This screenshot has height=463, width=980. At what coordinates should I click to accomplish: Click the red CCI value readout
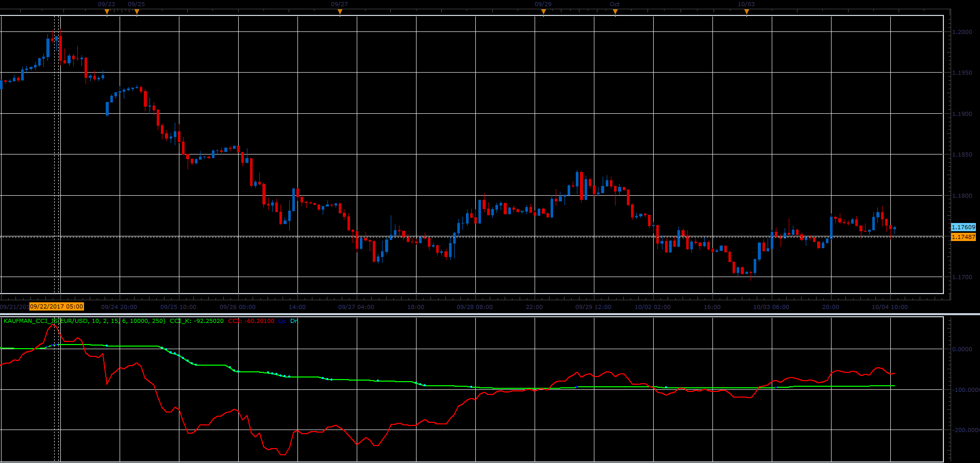[251, 321]
